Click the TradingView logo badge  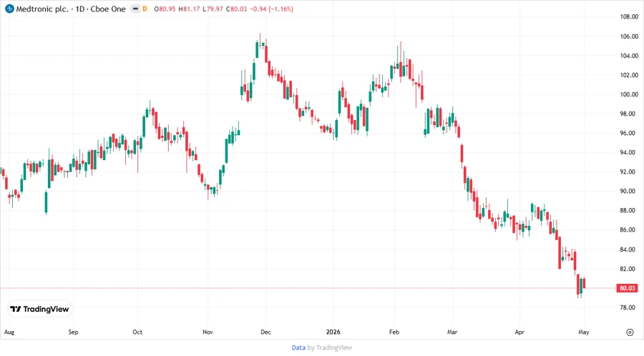40,310
